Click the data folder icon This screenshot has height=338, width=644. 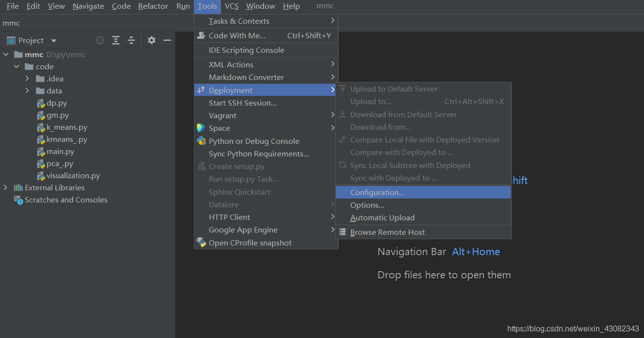pos(40,91)
